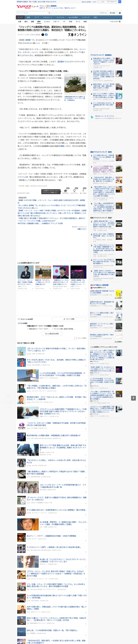Dismiss the イマーシブ・フォート recommended card

coord(33,289)
